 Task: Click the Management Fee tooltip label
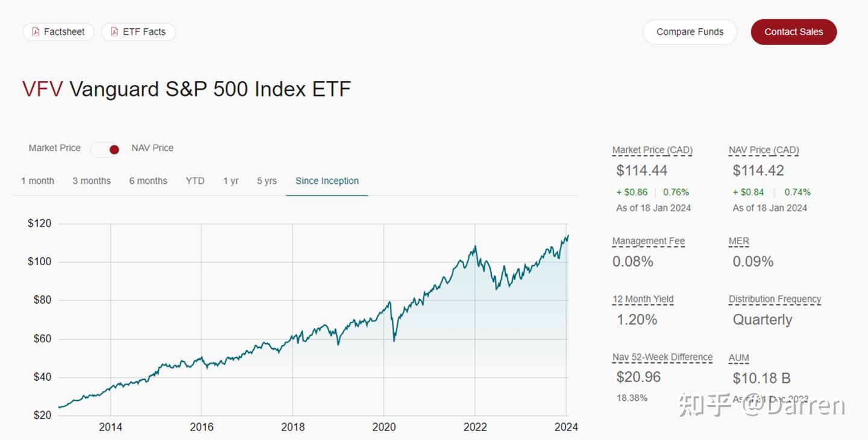point(649,241)
